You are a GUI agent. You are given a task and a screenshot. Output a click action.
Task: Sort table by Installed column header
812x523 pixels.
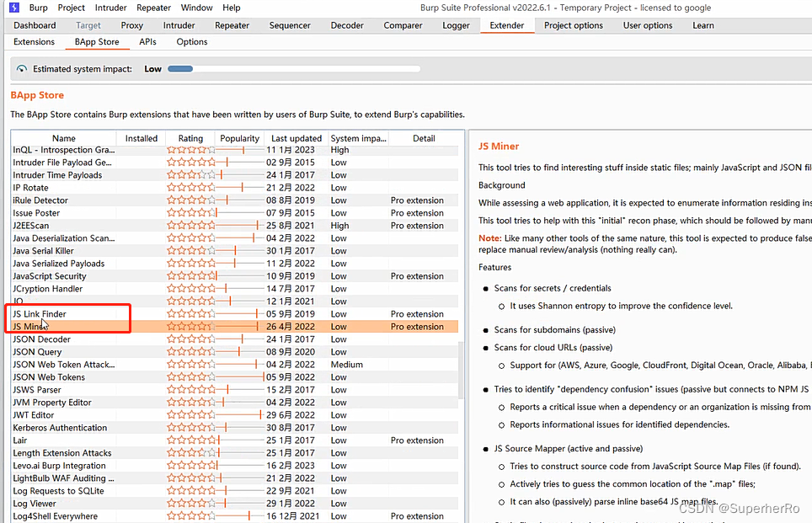pos(142,138)
